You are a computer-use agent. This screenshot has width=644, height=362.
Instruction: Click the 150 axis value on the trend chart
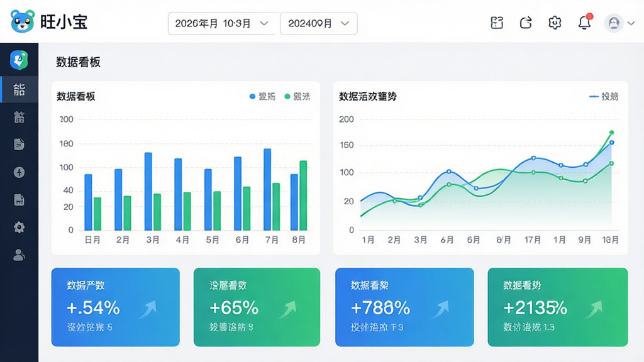tap(347, 145)
